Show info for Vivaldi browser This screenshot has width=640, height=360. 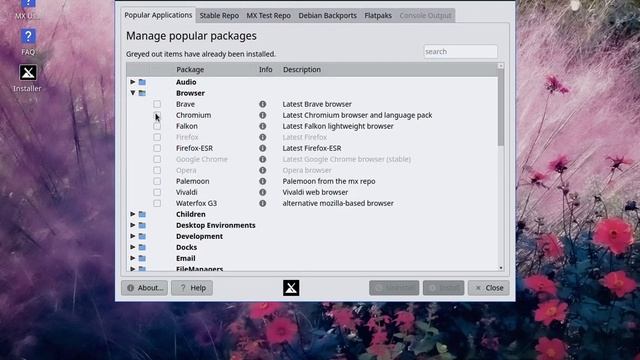coord(262,192)
